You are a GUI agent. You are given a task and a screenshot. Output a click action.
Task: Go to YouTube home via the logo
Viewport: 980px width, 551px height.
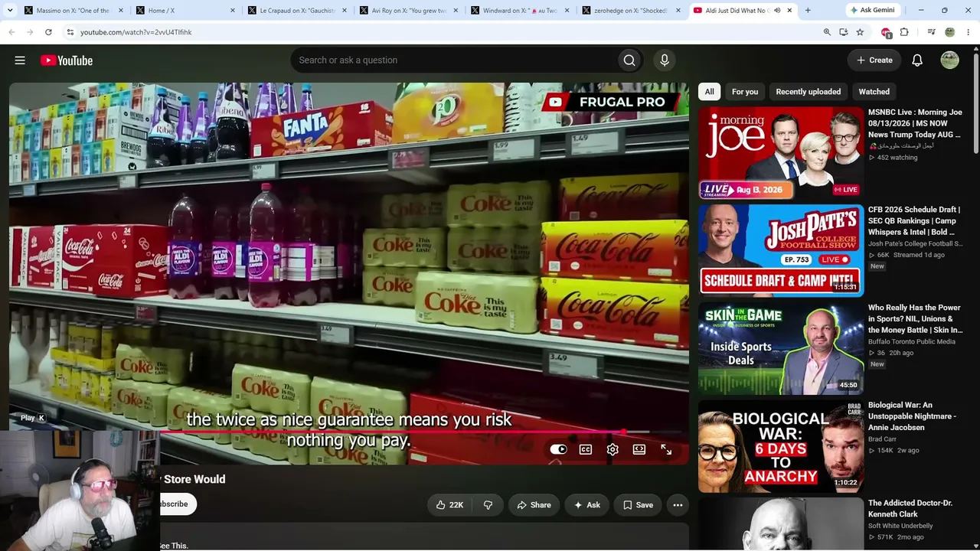pos(67,60)
